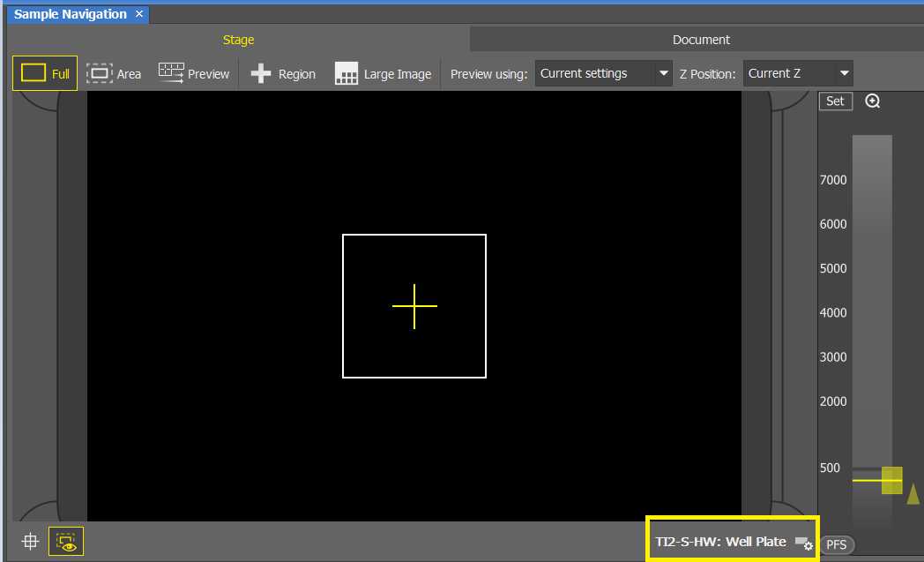This screenshot has width=924, height=562.
Task: Click the Current settings combo arrow
Action: pyautogui.click(x=664, y=74)
